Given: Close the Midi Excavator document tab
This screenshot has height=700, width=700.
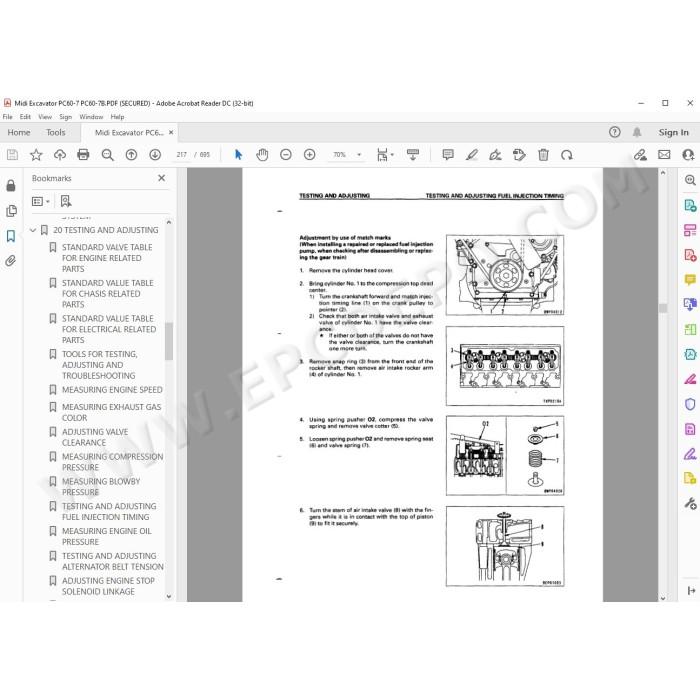Looking at the screenshot, I should point(171,133).
